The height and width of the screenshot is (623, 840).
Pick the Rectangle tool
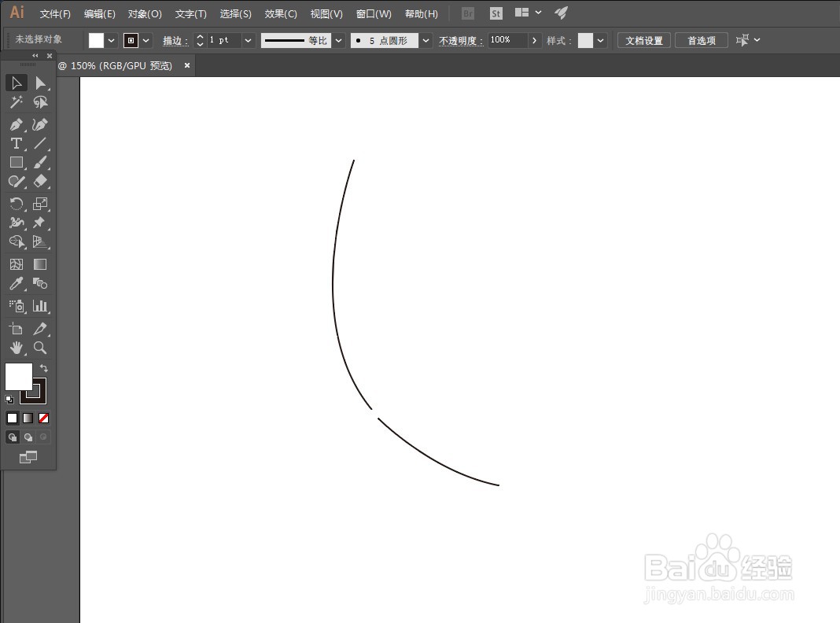tap(16, 162)
